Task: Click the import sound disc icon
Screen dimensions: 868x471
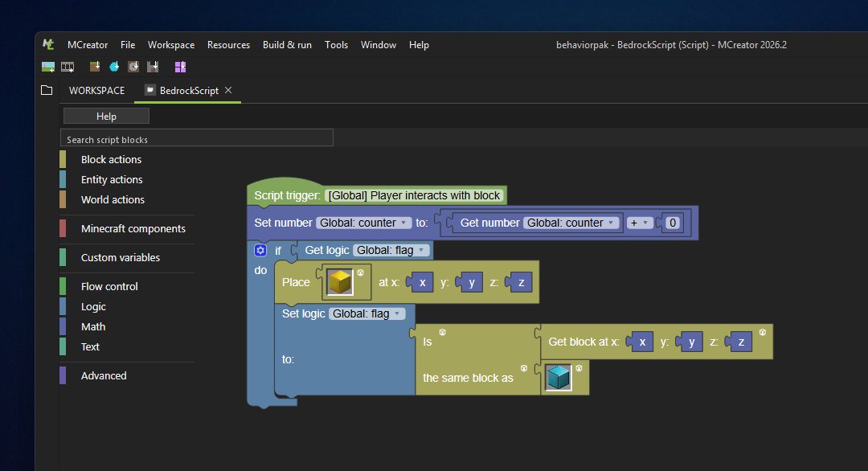Action: tap(133, 67)
